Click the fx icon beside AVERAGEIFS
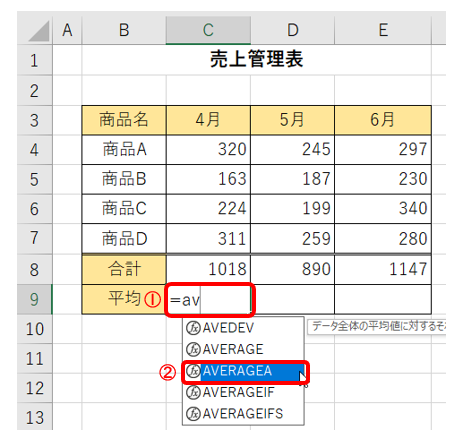Image resolution: width=473 pixels, height=448 pixels. tap(193, 414)
